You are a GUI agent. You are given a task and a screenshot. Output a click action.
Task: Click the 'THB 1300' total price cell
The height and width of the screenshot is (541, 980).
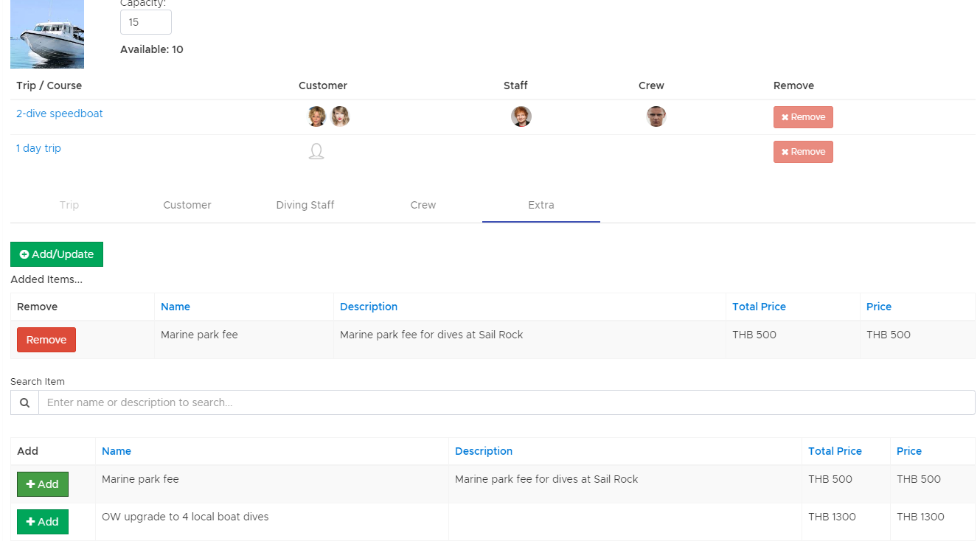pos(832,517)
